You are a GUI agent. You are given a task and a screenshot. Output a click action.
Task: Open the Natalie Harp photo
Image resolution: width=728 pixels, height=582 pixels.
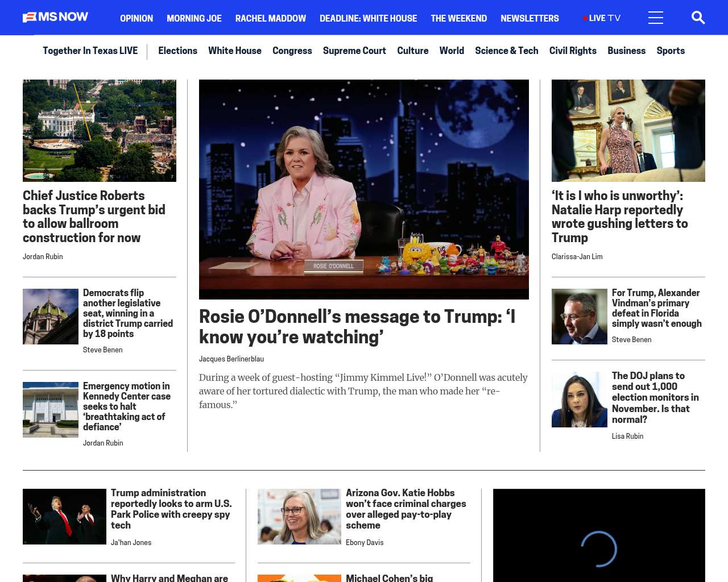(x=628, y=131)
